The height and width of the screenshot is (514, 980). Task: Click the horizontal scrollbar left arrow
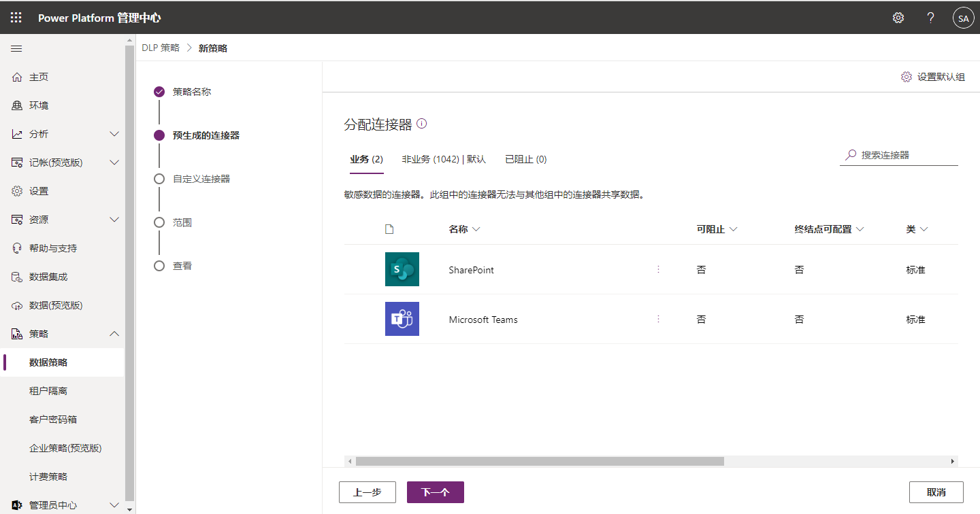[350, 461]
